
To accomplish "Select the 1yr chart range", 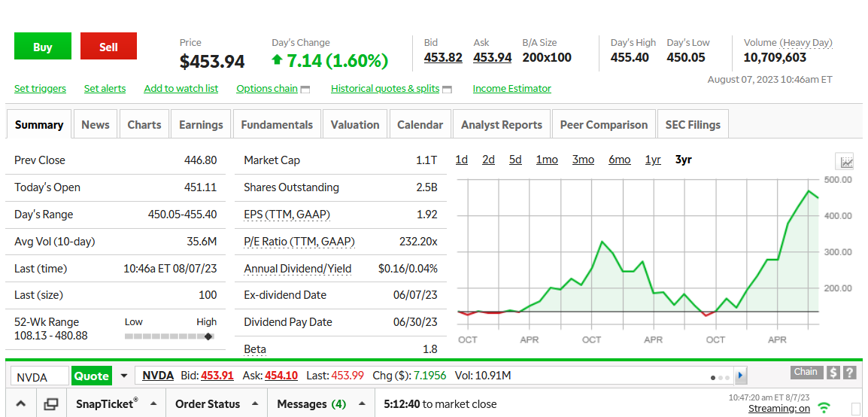I will [653, 160].
